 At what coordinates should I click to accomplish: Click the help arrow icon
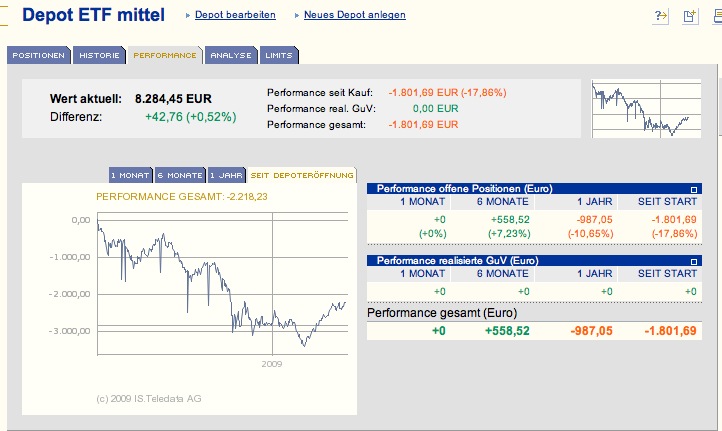tap(661, 16)
